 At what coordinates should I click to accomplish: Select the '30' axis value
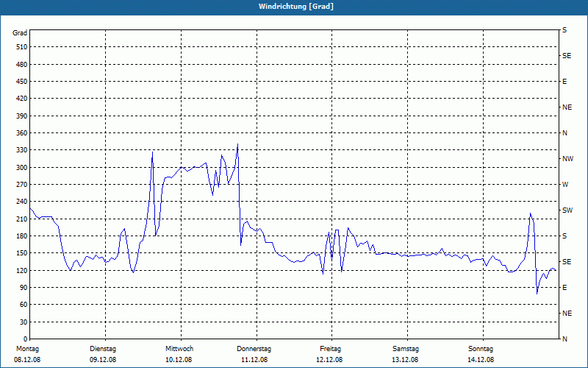tap(24, 322)
